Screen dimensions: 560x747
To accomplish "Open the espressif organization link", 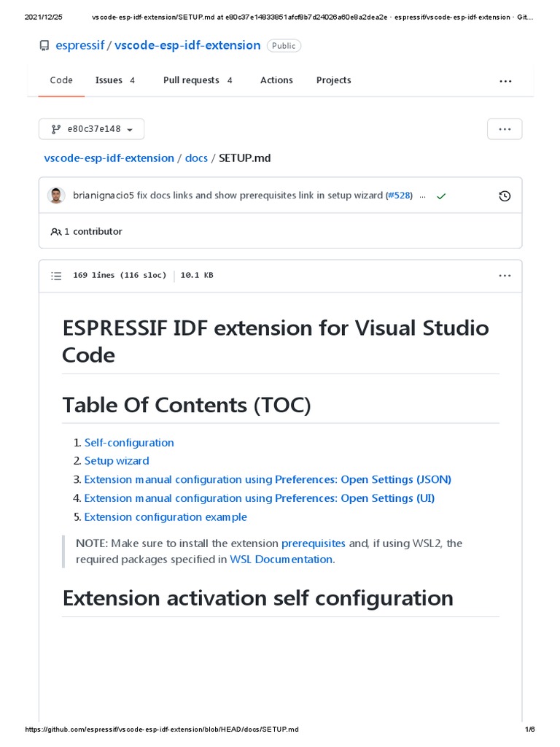I will pyautogui.click(x=79, y=45).
